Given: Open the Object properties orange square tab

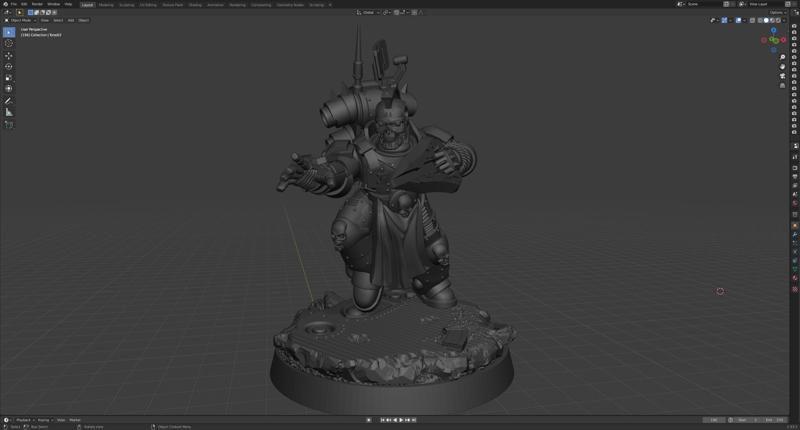Looking at the screenshot, I should click(x=795, y=225).
